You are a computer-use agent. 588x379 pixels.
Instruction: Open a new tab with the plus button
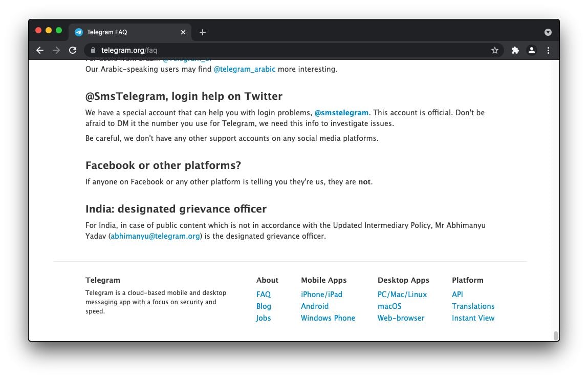pos(203,32)
